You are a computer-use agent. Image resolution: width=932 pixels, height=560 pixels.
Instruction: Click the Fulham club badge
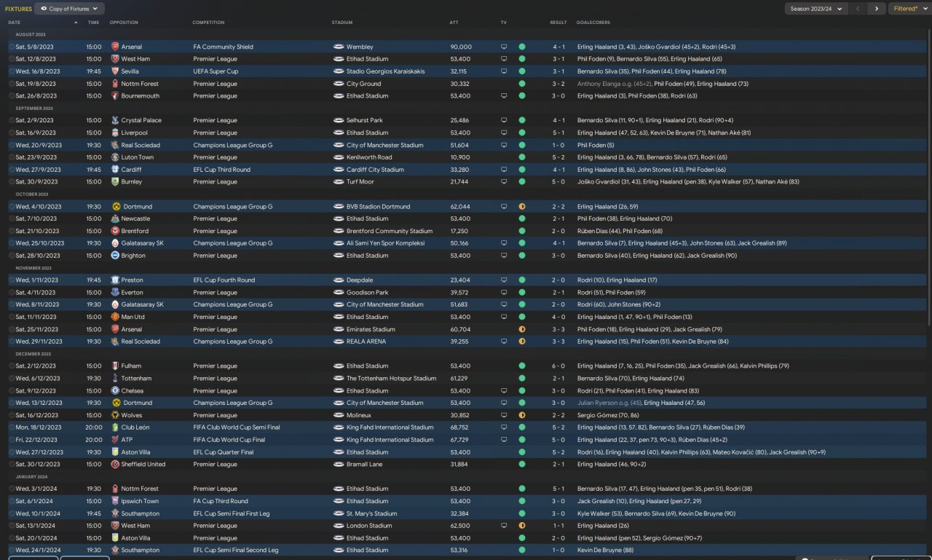[x=115, y=366]
